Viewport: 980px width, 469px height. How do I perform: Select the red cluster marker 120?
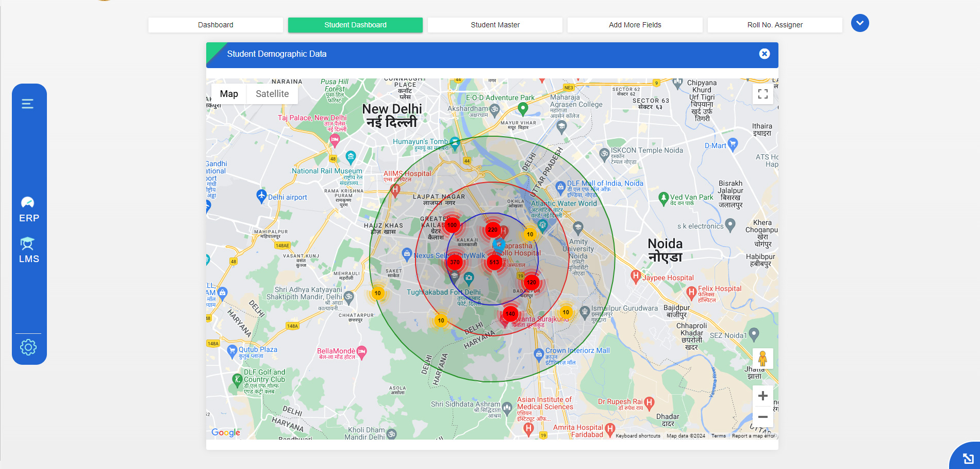tap(531, 283)
